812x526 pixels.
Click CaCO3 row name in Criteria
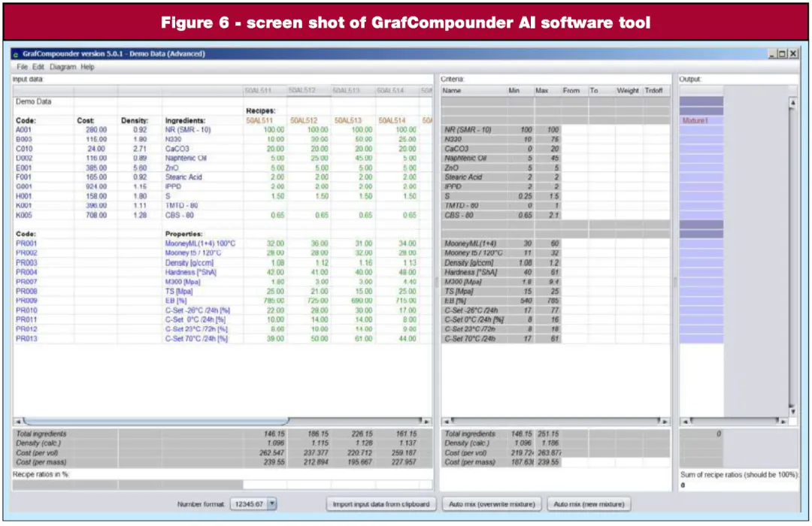[457, 149]
